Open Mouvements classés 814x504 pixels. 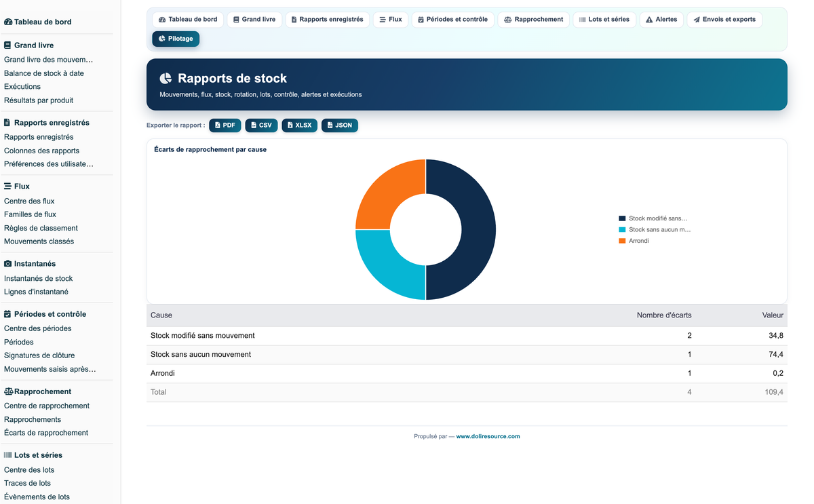(x=39, y=241)
